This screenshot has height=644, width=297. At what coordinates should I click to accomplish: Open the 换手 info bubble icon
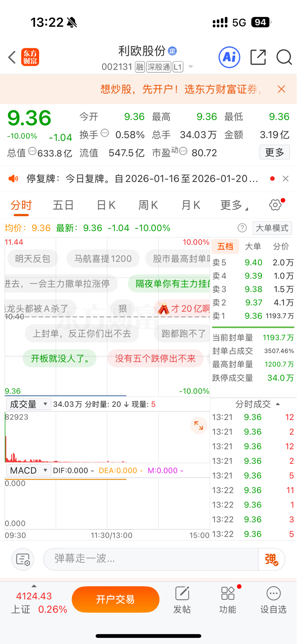tap(105, 133)
